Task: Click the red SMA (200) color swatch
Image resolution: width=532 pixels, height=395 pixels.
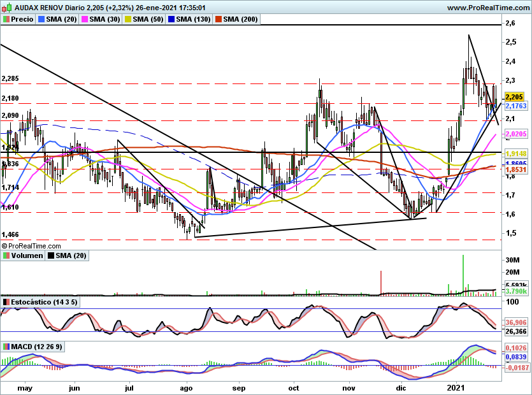Action: [218, 19]
